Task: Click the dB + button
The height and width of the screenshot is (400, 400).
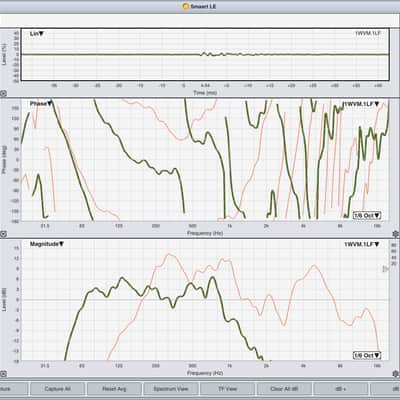Action: tap(341, 389)
